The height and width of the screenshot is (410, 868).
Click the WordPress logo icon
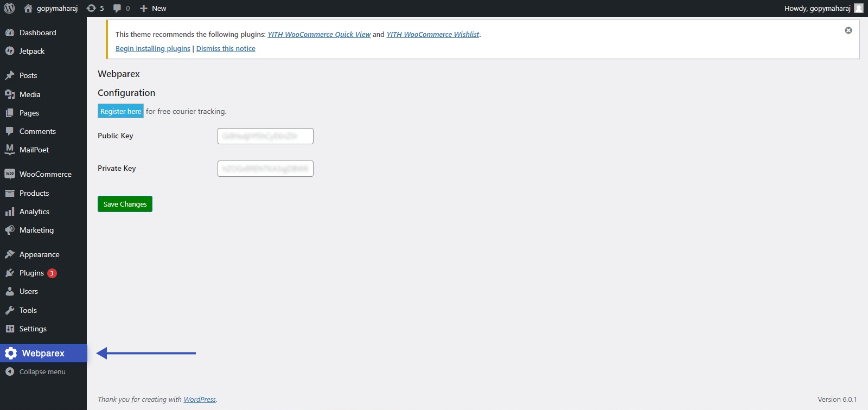tap(9, 8)
